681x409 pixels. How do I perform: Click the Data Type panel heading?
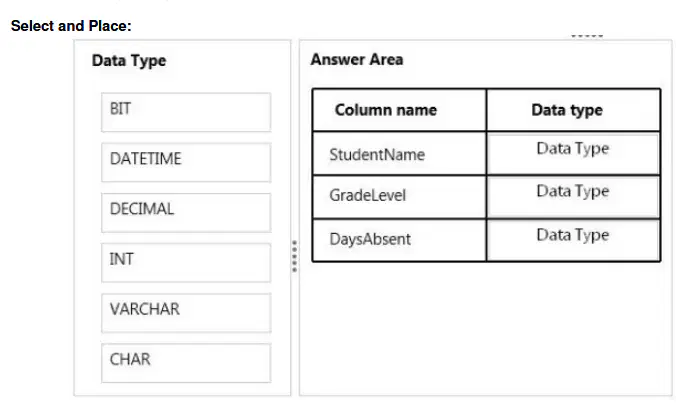click(x=129, y=60)
